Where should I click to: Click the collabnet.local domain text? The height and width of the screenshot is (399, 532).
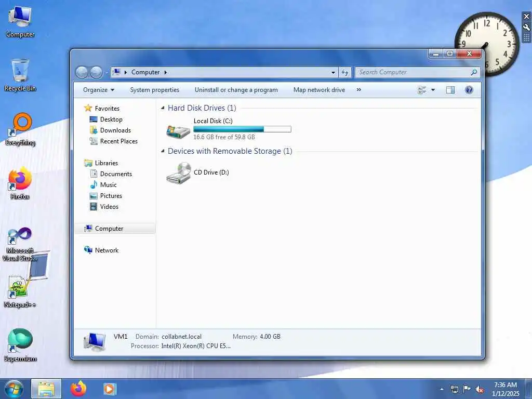click(181, 337)
